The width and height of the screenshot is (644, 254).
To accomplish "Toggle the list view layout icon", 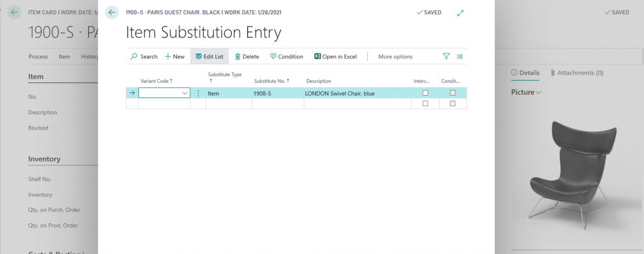I will 460,57.
